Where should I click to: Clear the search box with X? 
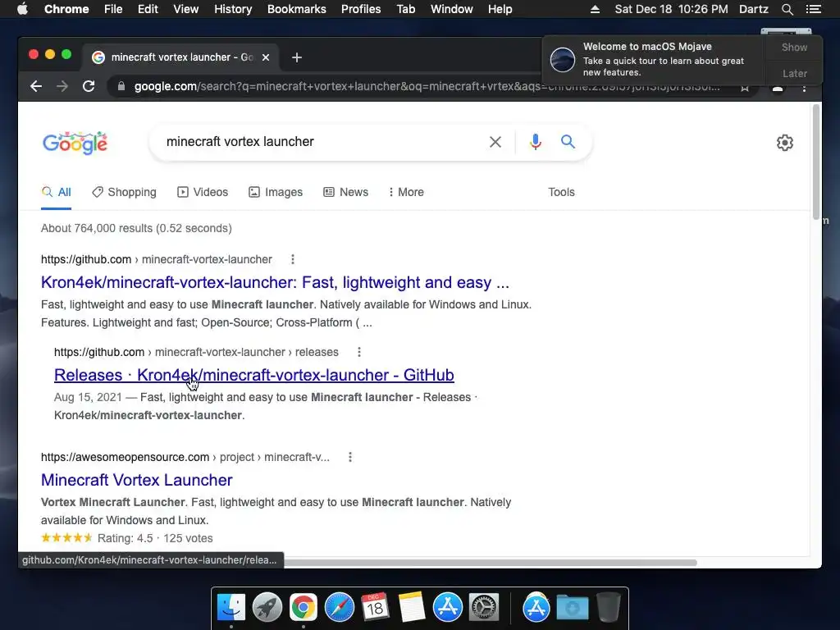coord(495,142)
